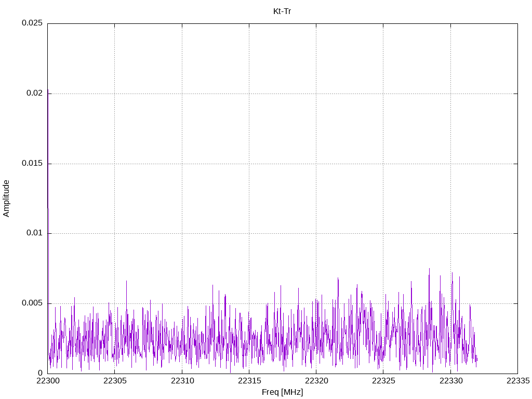Click the 0.02 y-axis tick label
532x399 pixels.
pos(34,94)
